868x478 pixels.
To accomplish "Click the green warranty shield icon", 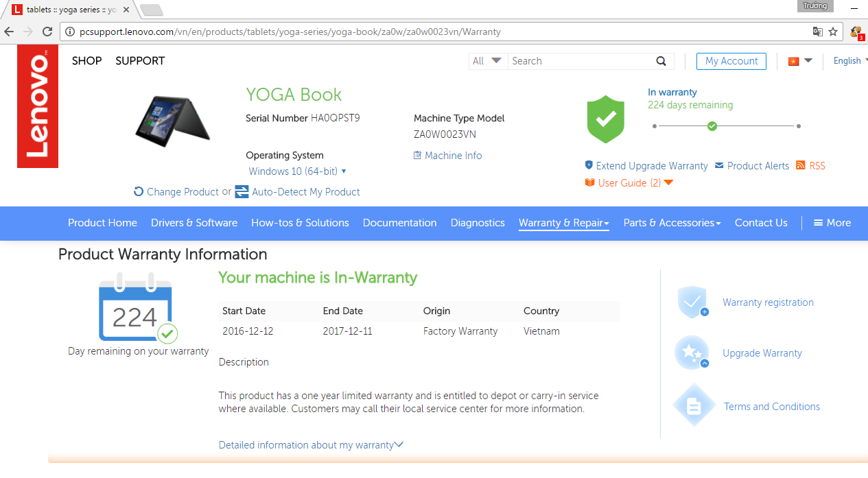I will pyautogui.click(x=605, y=119).
